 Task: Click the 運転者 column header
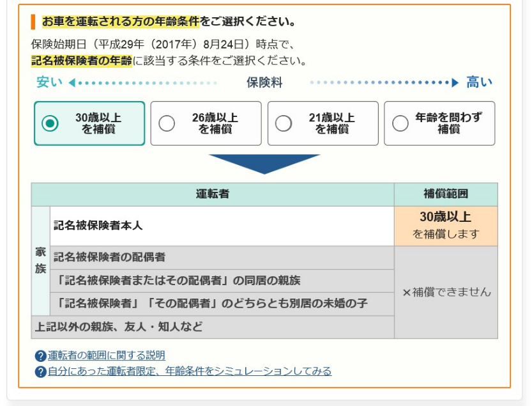click(213, 194)
